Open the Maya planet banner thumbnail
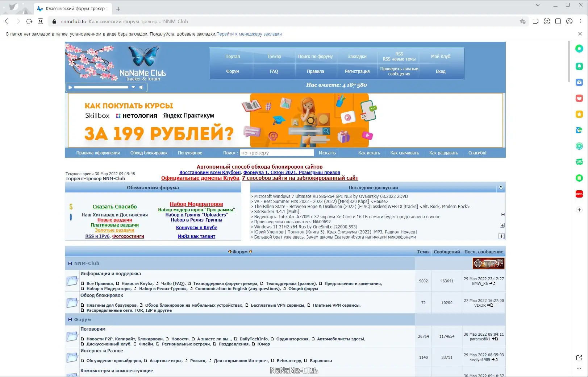This screenshot has height=377, width=588. 489,264
